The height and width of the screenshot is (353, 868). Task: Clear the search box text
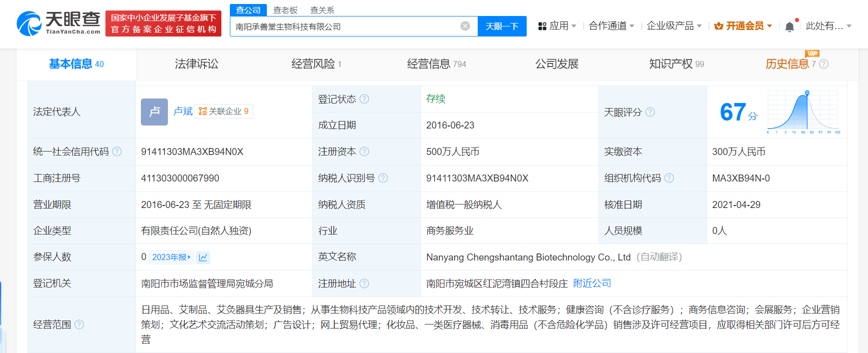[x=465, y=26]
